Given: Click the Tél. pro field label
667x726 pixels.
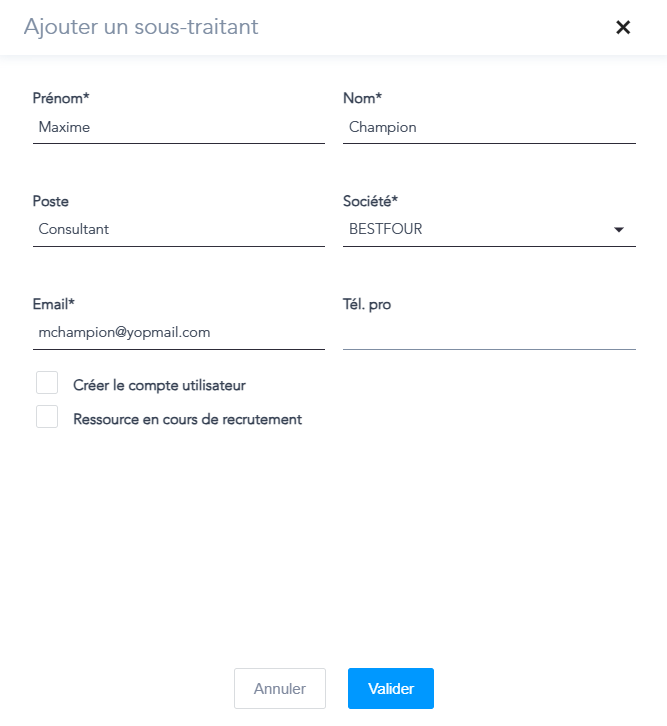Looking at the screenshot, I should click(367, 304).
